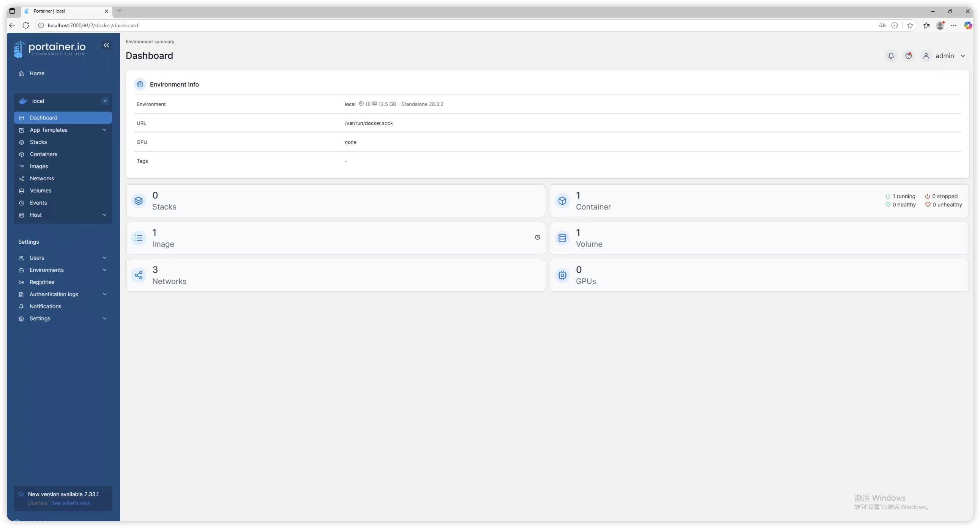Viewport: 980px width, 528px height.
Task: Open the browser profile avatar
Action: tap(940, 25)
